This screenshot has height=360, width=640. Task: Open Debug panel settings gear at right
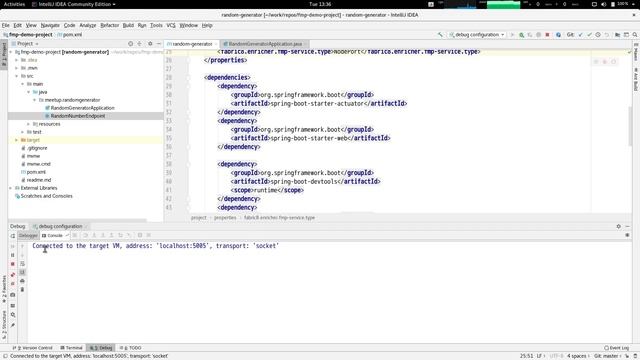click(x=618, y=227)
